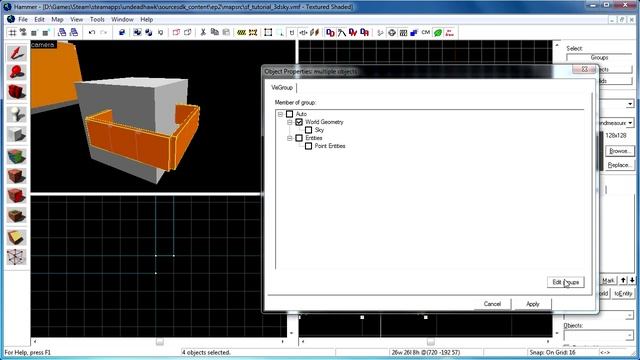Viewport: 640px width, 360px height.
Task: Click the Carve tool toolbar icon
Action: point(122,33)
